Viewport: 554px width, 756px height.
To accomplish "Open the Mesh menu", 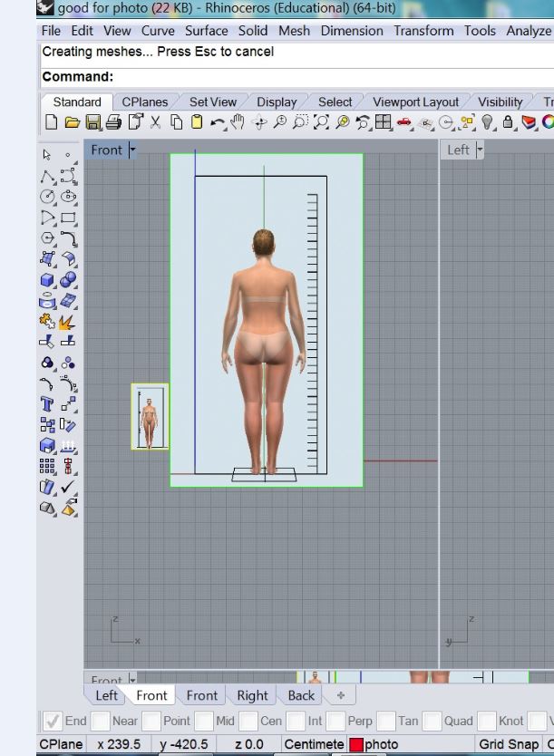I will pyautogui.click(x=294, y=31).
